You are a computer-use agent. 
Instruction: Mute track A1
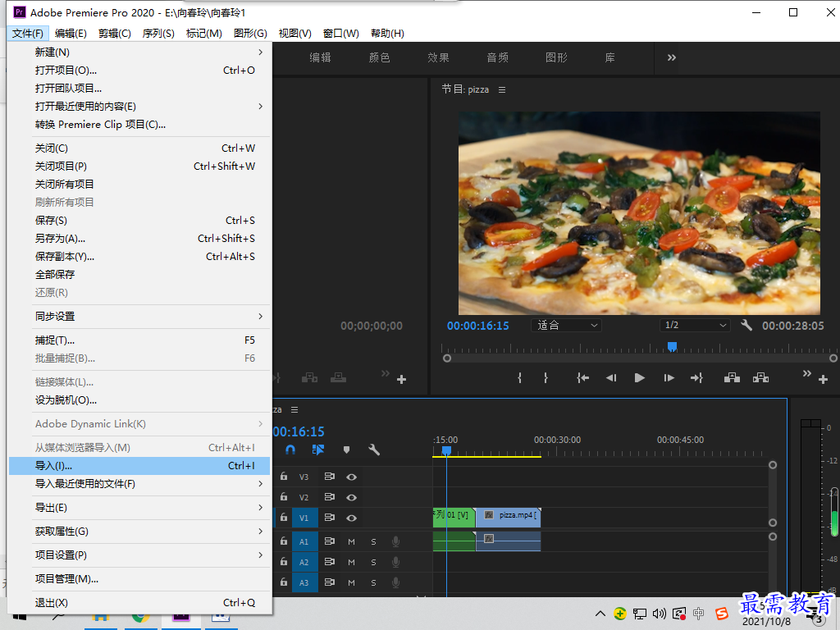click(x=351, y=541)
